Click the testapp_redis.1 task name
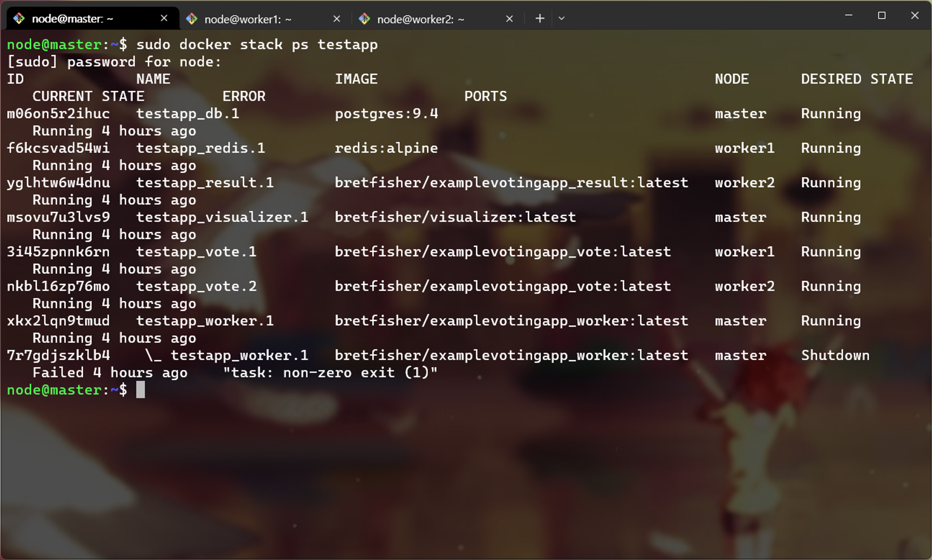 pos(200,148)
